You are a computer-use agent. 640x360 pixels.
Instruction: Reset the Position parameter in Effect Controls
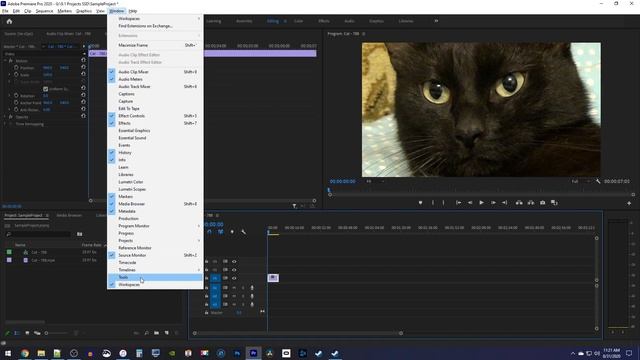click(83, 67)
